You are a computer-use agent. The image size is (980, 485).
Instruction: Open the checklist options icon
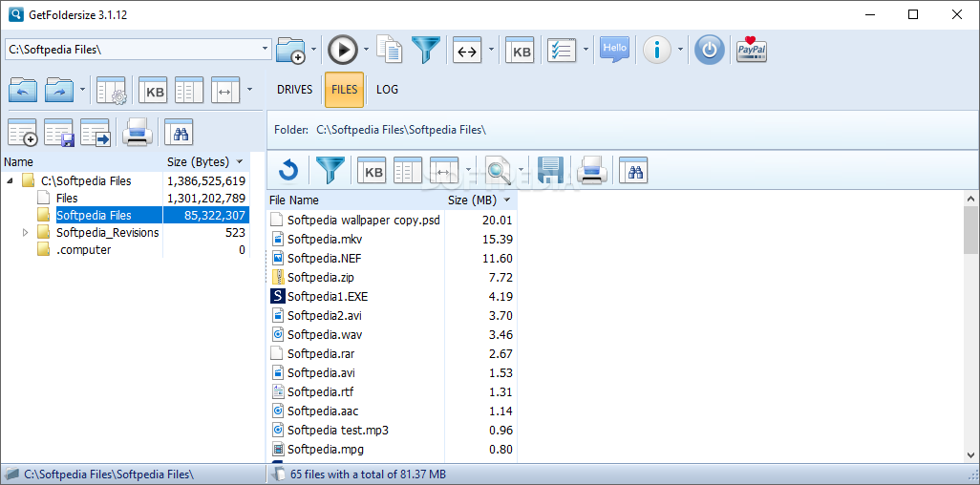[x=562, y=51]
